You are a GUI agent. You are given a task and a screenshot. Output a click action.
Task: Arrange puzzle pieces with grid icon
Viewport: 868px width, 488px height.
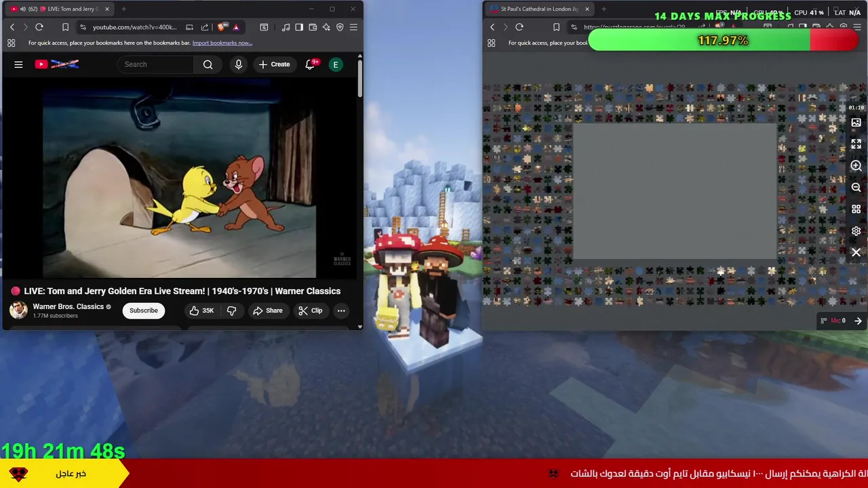tap(856, 209)
